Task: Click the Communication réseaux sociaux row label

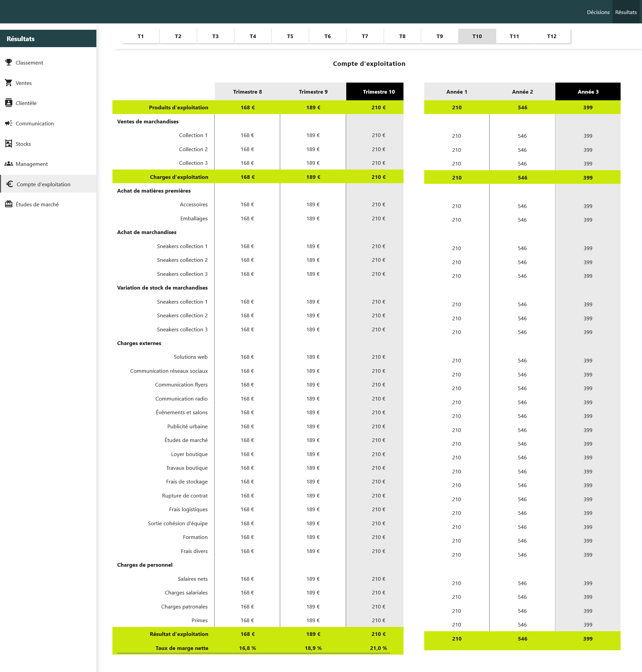Action: [x=169, y=371]
